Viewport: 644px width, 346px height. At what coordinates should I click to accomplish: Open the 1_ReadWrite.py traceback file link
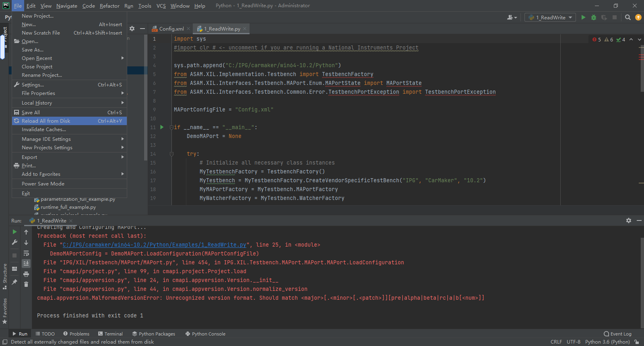tap(154, 245)
